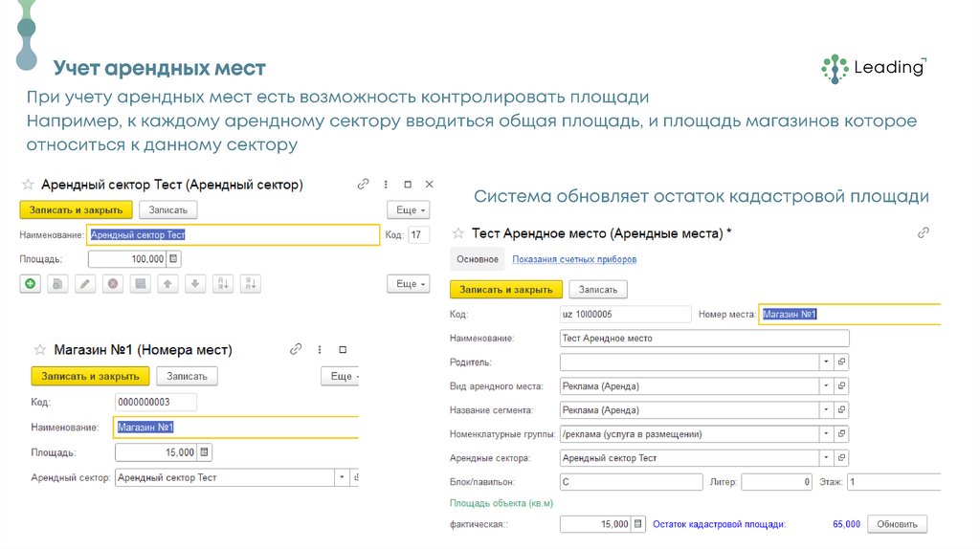Click the Литер field with value 0
This screenshot has height=549, width=980.
pyautogui.click(x=776, y=481)
